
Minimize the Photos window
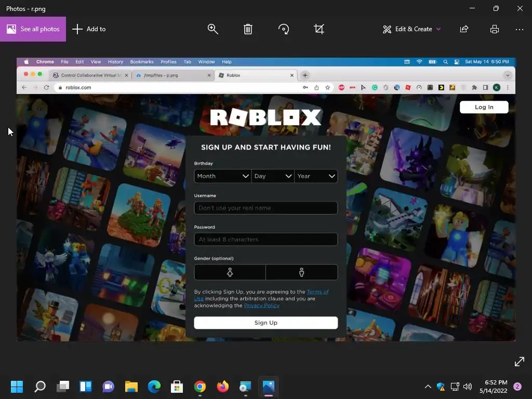tap(472, 8)
